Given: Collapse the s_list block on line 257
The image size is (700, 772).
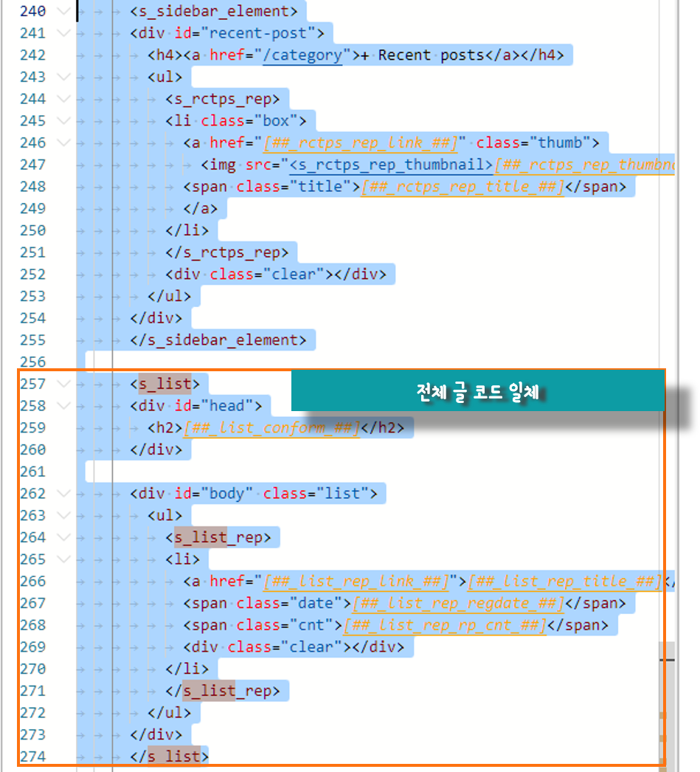Looking at the screenshot, I should [63, 384].
